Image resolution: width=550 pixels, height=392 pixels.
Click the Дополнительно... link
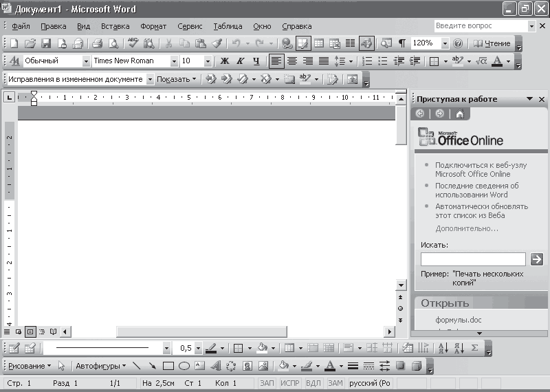(x=467, y=228)
